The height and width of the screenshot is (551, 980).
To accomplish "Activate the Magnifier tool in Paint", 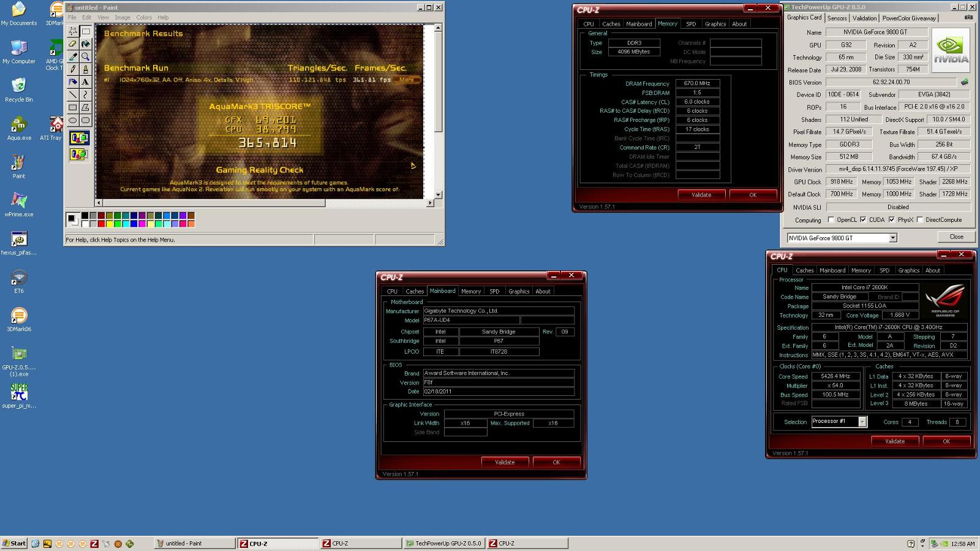I will click(x=86, y=56).
